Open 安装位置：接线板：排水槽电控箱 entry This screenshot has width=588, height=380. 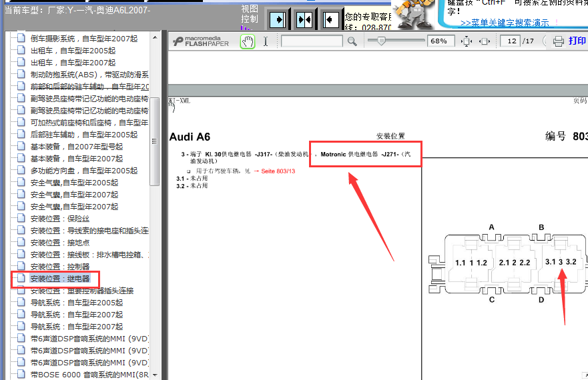[89, 255]
